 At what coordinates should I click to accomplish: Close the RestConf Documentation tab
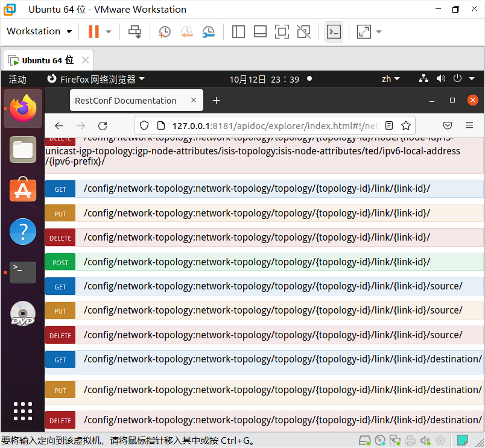click(194, 100)
